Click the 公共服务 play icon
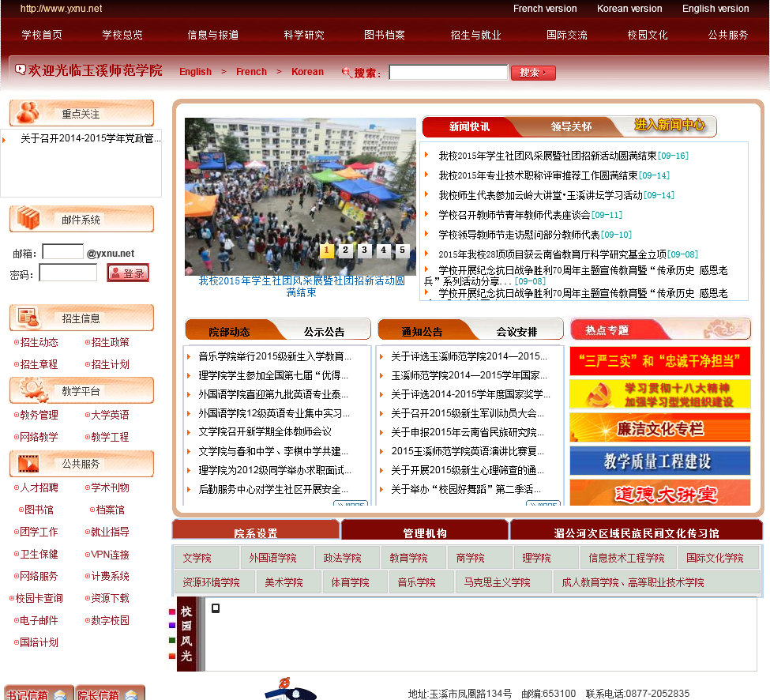 click(x=28, y=463)
